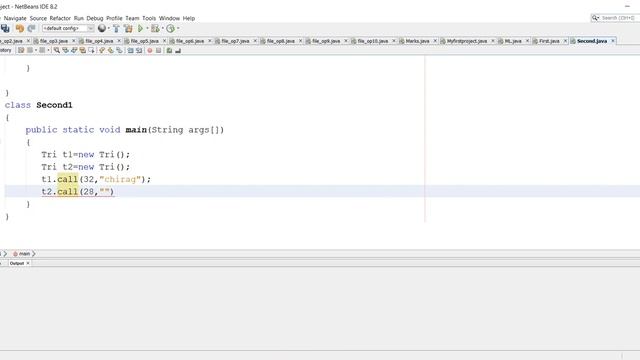This screenshot has height=360, width=640.
Task: Open the Window menu
Action: (x=169, y=18)
